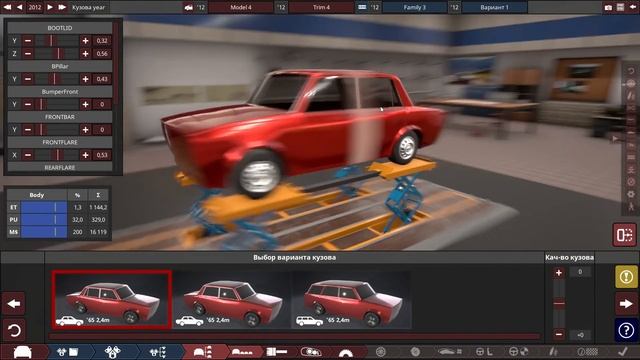The image size is (640, 360).
Task: Increase BOOTLID Z value with plus
Action: pos(85,53)
